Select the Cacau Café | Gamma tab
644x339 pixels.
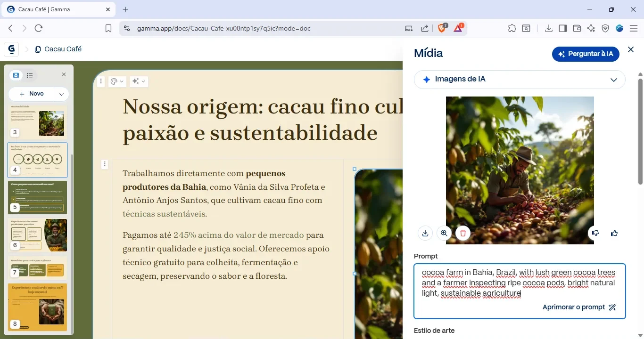click(x=59, y=9)
